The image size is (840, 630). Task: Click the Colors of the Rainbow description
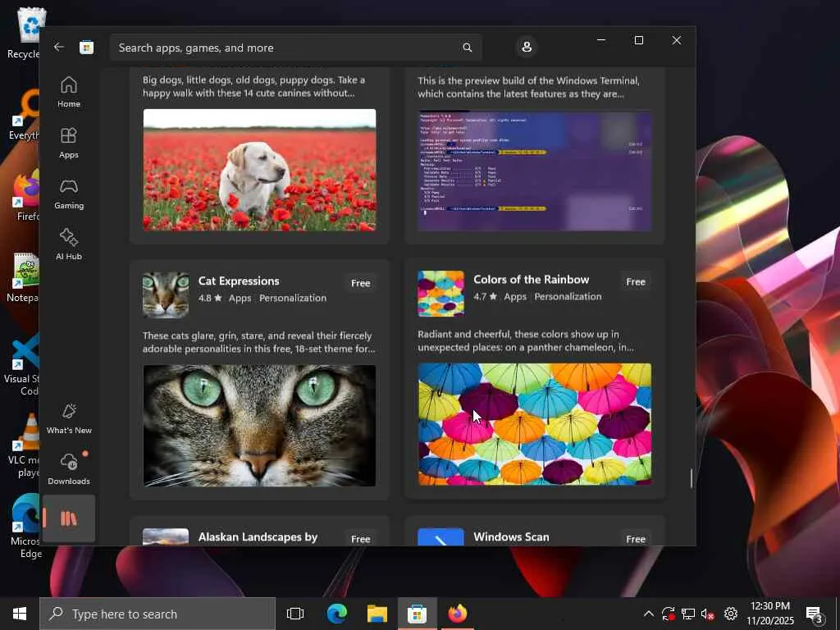click(526, 340)
